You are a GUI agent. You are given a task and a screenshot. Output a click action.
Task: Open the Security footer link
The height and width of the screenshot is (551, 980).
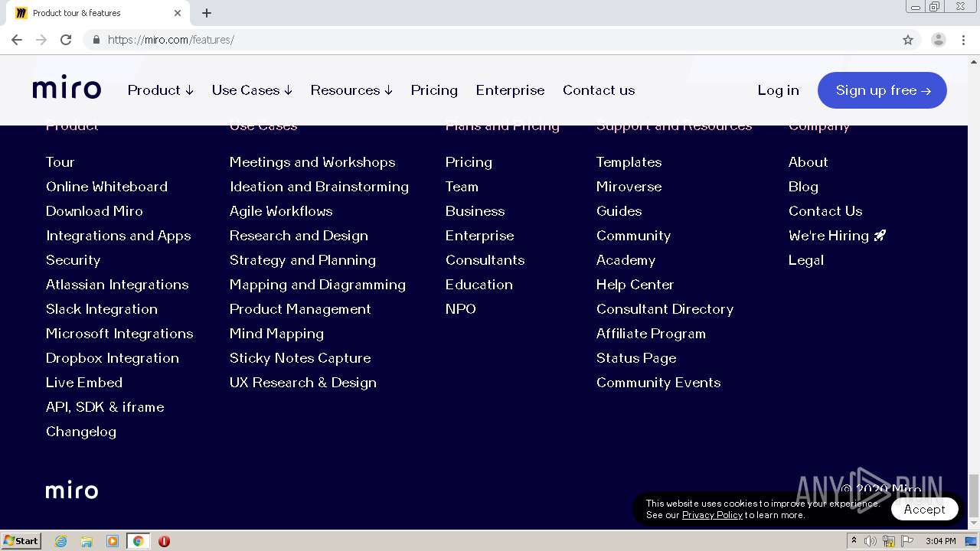73,260
